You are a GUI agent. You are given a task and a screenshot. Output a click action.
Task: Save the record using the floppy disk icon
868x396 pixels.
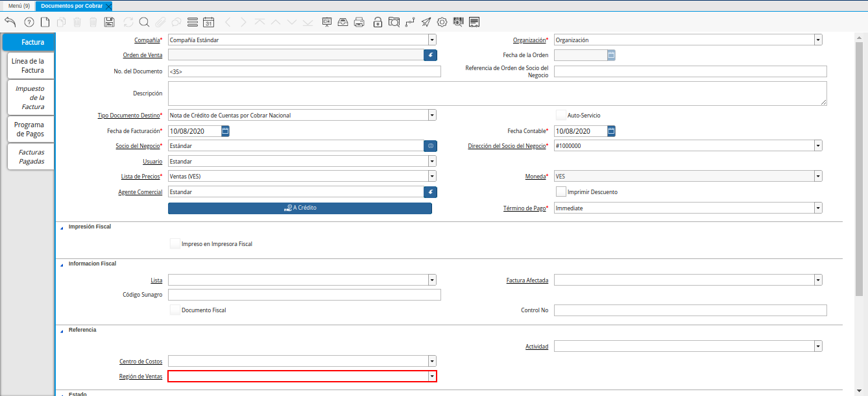pos(110,22)
